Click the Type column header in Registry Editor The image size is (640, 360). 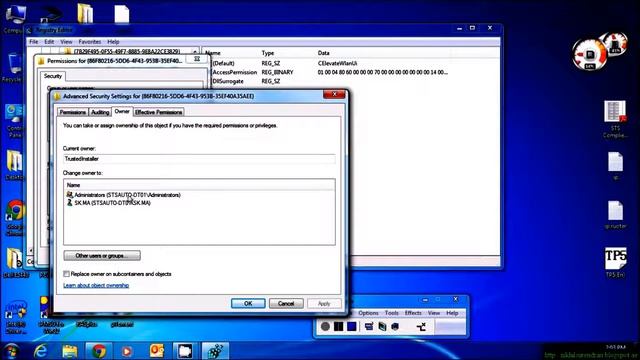(268, 53)
